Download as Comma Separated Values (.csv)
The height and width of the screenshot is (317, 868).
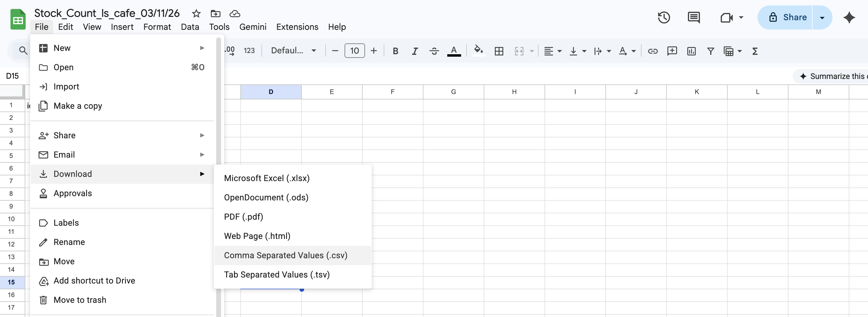pyautogui.click(x=292, y=256)
